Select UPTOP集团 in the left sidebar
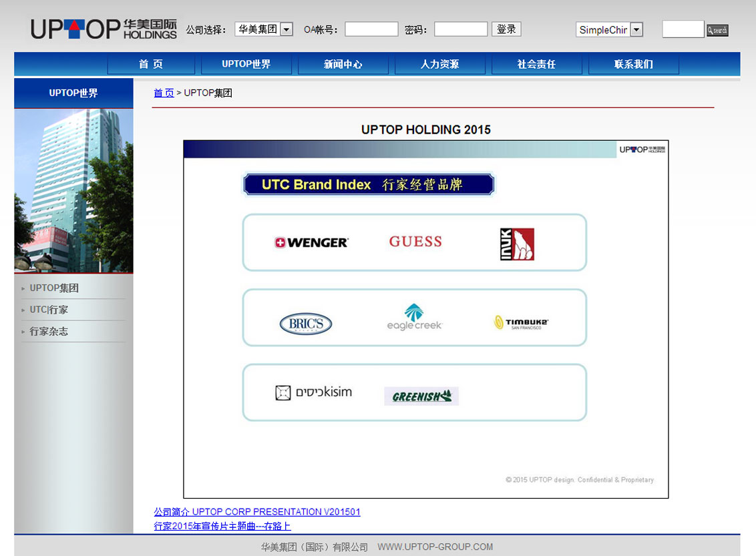 click(x=54, y=288)
